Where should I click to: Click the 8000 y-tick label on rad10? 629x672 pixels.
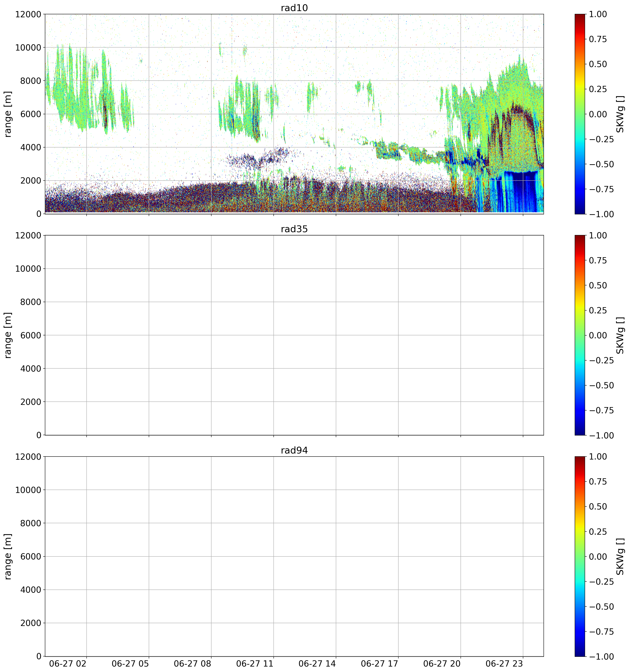point(31,81)
